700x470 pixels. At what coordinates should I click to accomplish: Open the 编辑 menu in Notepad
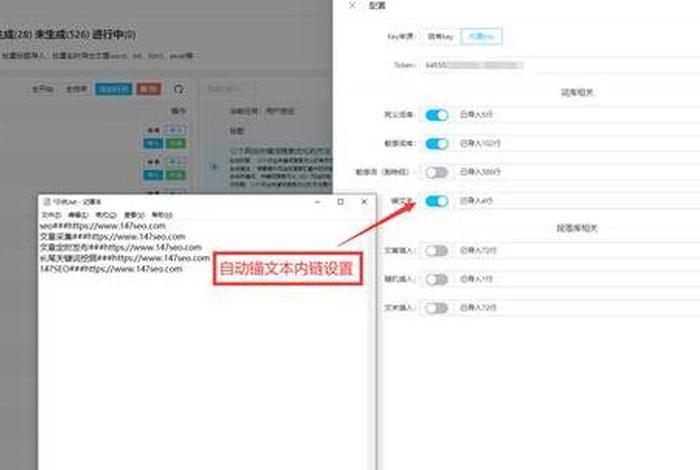pos(78,215)
